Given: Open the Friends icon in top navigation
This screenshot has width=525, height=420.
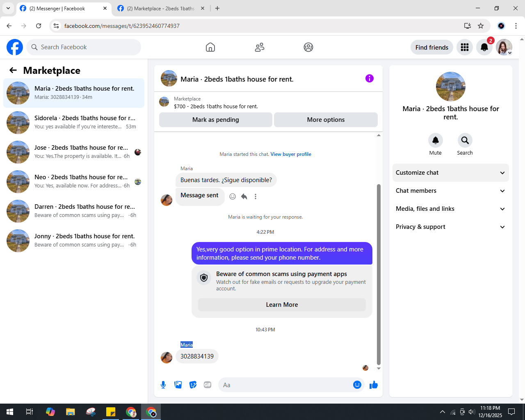Looking at the screenshot, I should pyautogui.click(x=260, y=47).
